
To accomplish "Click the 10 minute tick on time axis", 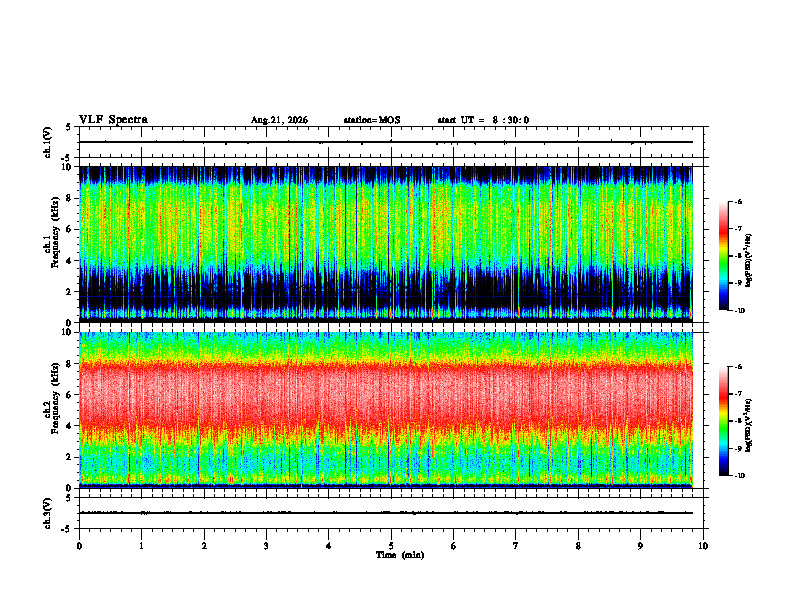I will (x=703, y=546).
